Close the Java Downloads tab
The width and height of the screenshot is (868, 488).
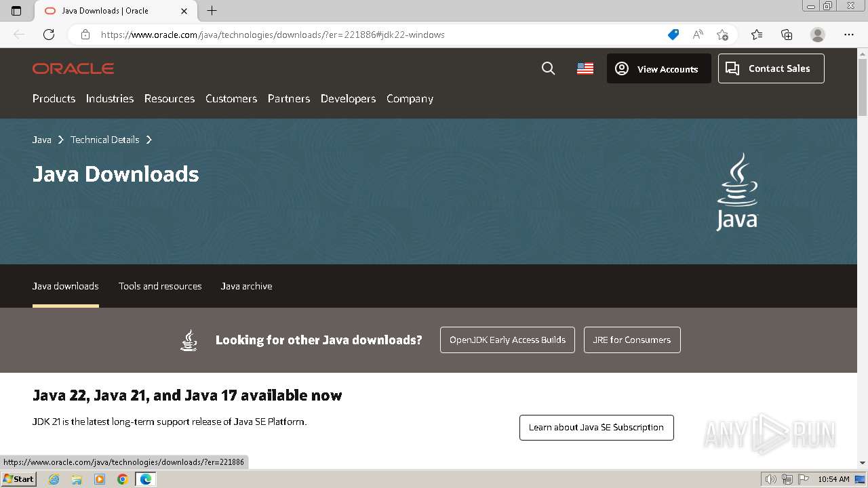(184, 11)
